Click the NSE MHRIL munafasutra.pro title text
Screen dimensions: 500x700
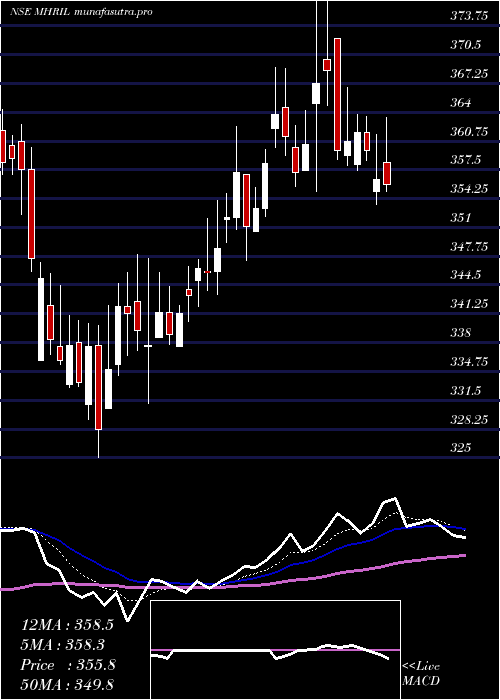click(81, 12)
